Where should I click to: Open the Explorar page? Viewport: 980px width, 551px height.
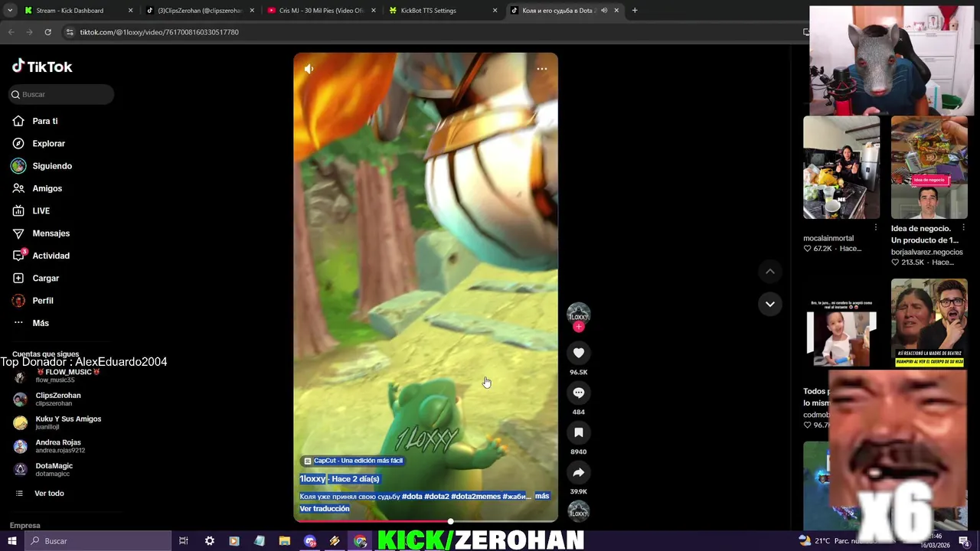tap(38, 143)
